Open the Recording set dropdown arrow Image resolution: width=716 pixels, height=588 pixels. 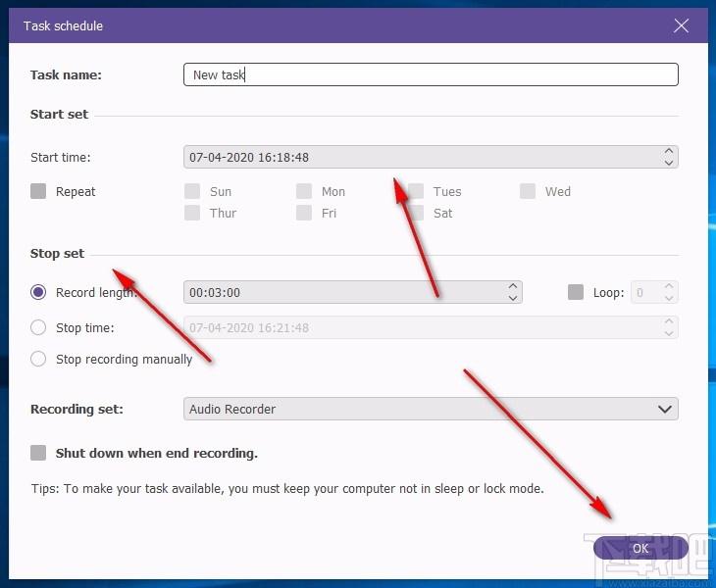(x=665, y=409)
